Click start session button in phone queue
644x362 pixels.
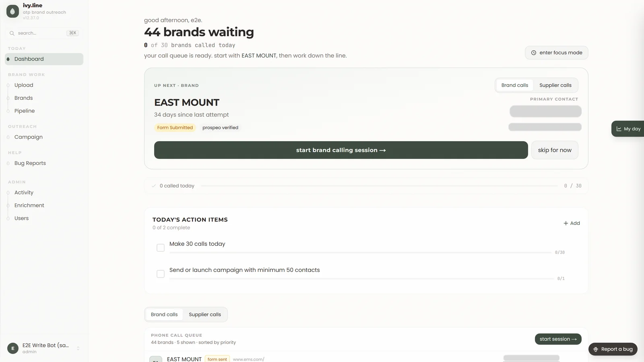pos(558,339)
